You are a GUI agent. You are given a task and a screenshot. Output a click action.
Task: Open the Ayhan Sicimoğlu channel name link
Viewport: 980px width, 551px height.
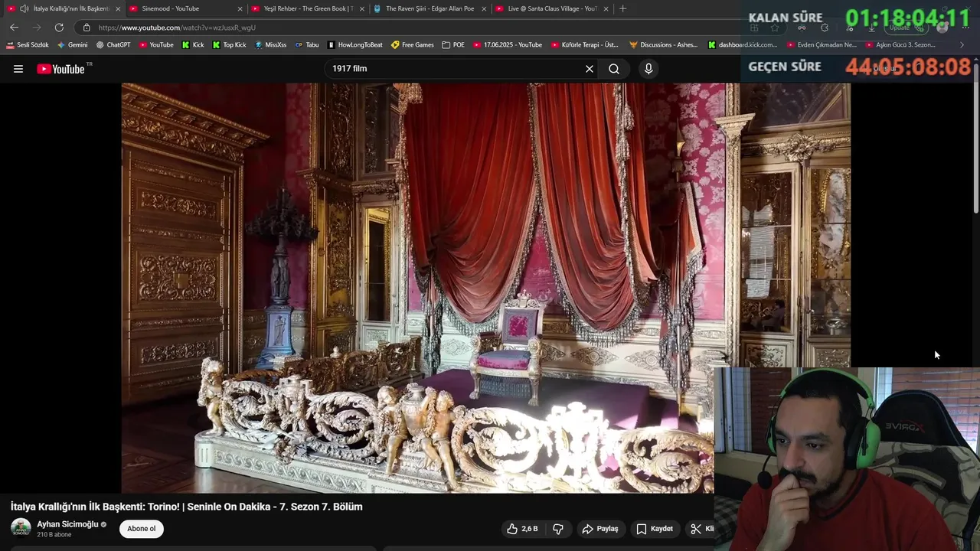[x=67, y=524]
